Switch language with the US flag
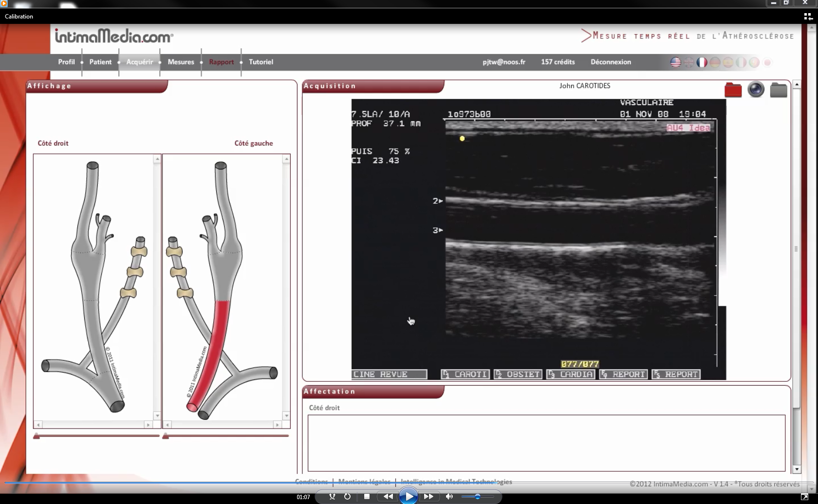Screen dimensions: 818x504 pyautogui.click(x=675, y=62)
